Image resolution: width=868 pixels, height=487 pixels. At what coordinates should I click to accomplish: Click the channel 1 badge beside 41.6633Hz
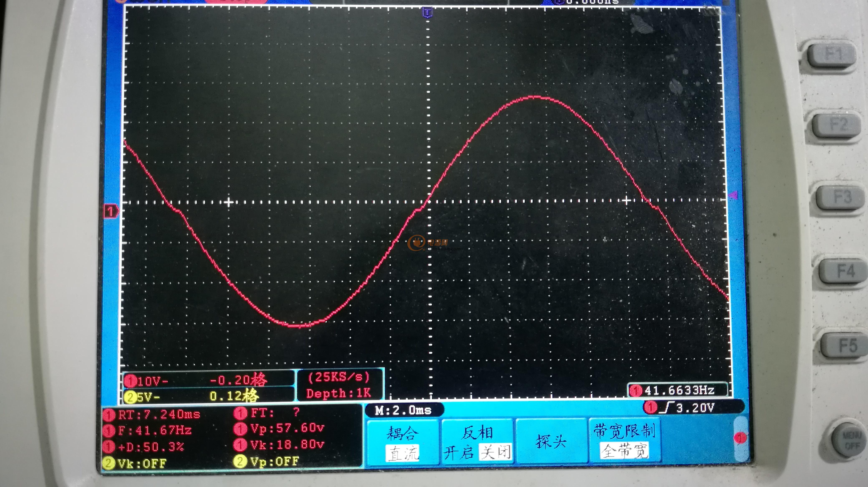[636, 391]
